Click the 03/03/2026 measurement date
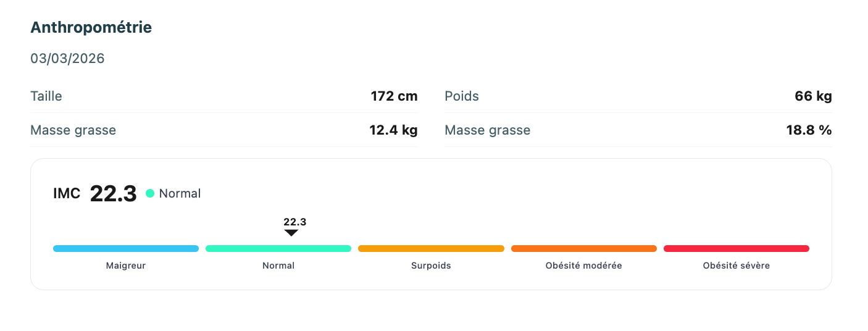This screenshot has height=331, width=868. (67, 59)
